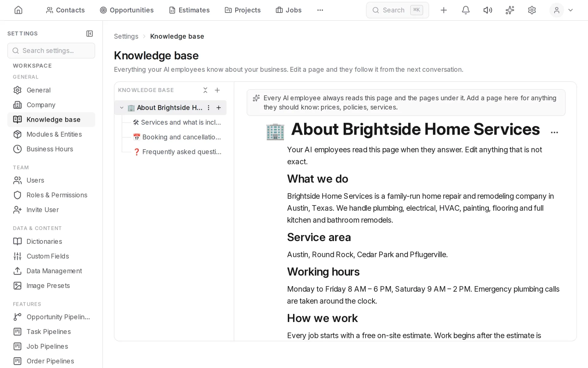Open Dictionaries settings
This screenshot has height=368, width=588.
point(51,241)
